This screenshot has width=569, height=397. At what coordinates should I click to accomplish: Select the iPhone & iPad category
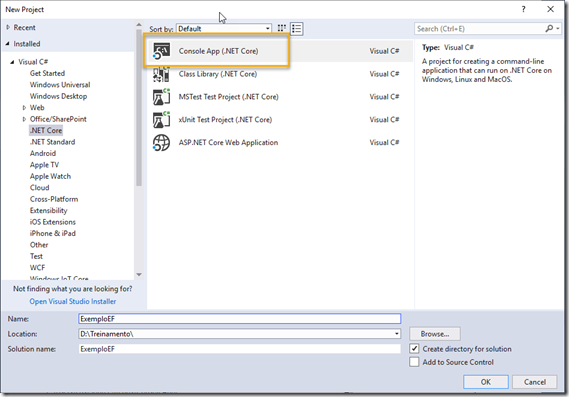pyautogui.click(x=53, y=233)
